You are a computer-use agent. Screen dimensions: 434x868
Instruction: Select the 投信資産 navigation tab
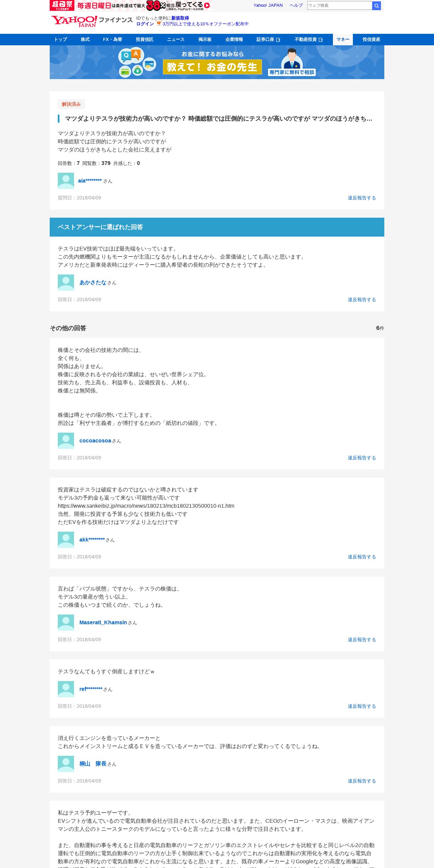coord(371,40)
